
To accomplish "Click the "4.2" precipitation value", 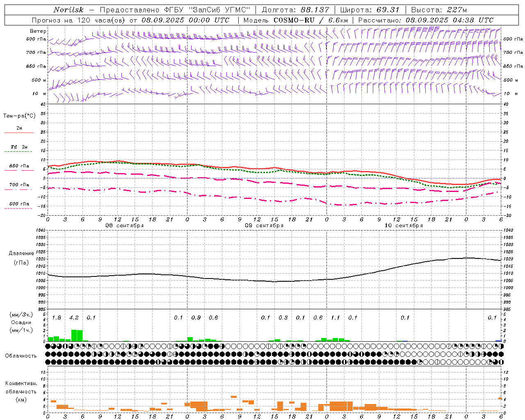I will click(x=74, y=317).
